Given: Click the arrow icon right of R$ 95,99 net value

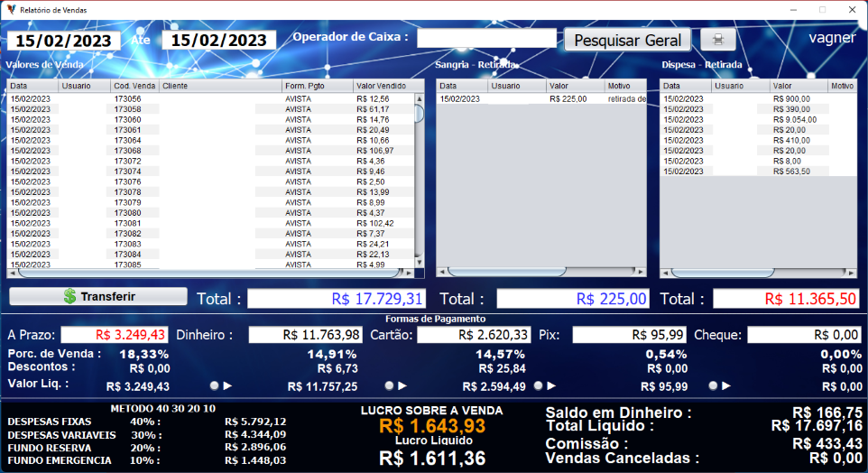Looking at the screenshot, I should coord(727,385).
